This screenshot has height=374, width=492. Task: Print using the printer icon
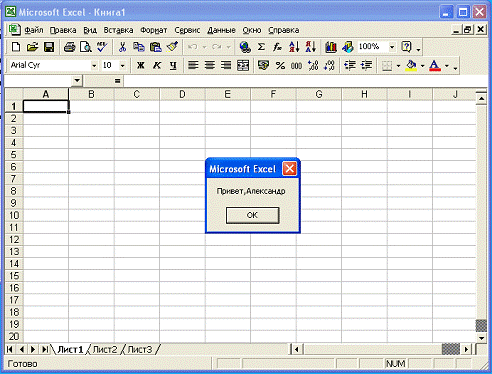tap(69, 47)
